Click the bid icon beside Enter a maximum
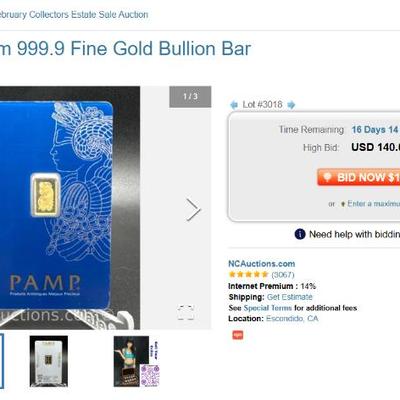Screen dimensions: 400x400 point(342,204)
